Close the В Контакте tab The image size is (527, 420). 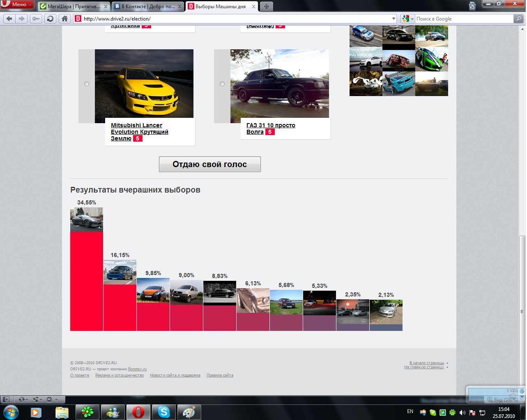point(180,7)
